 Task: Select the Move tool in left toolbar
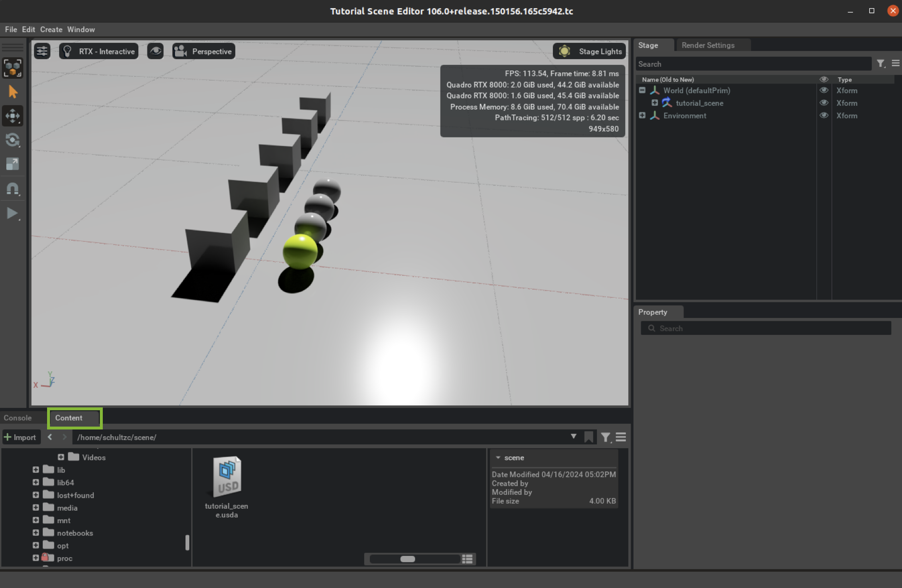coord(12,116)
